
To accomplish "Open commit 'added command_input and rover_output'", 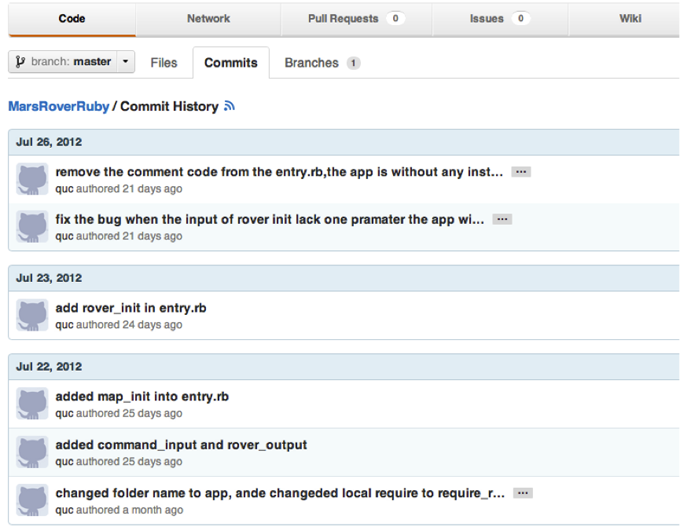I will coord(181,445).
